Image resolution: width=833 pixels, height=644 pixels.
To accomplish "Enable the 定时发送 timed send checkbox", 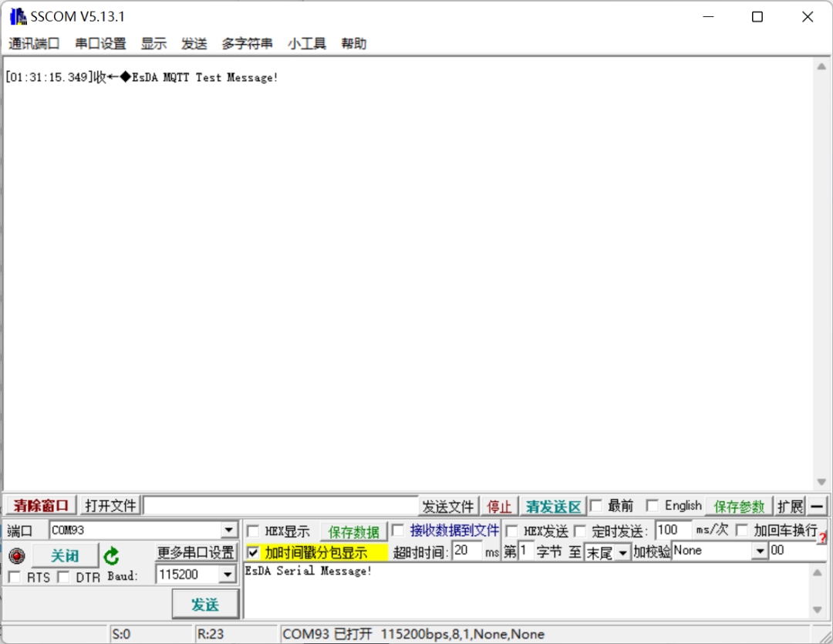I will [581, 531].
